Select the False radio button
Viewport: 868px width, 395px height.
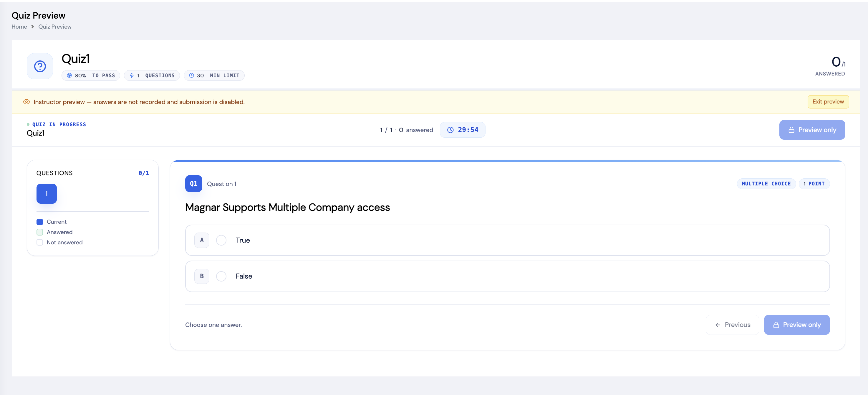coord(221,276)
